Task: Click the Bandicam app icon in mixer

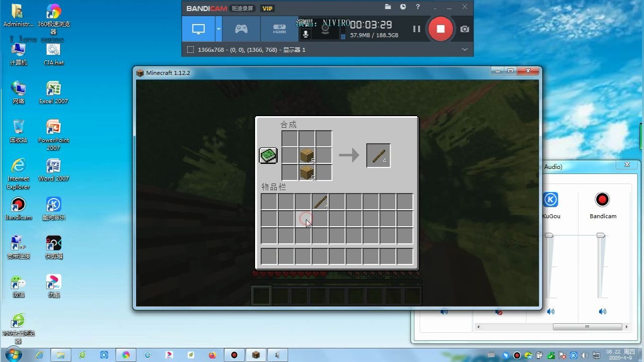Action: pos(602,200)
